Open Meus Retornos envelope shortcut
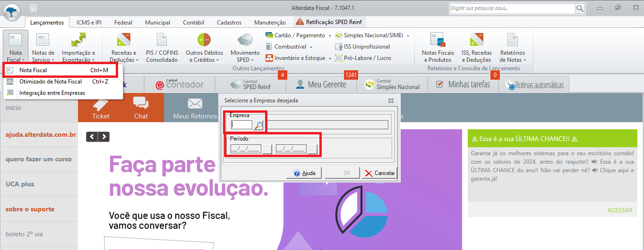This screenshot has width=644, height=250. 195,108
